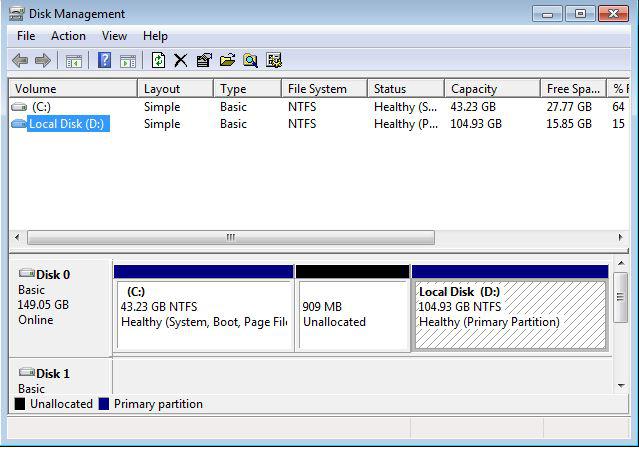
Task: Select the (C:) volume row in list
Action: point(40,107)
